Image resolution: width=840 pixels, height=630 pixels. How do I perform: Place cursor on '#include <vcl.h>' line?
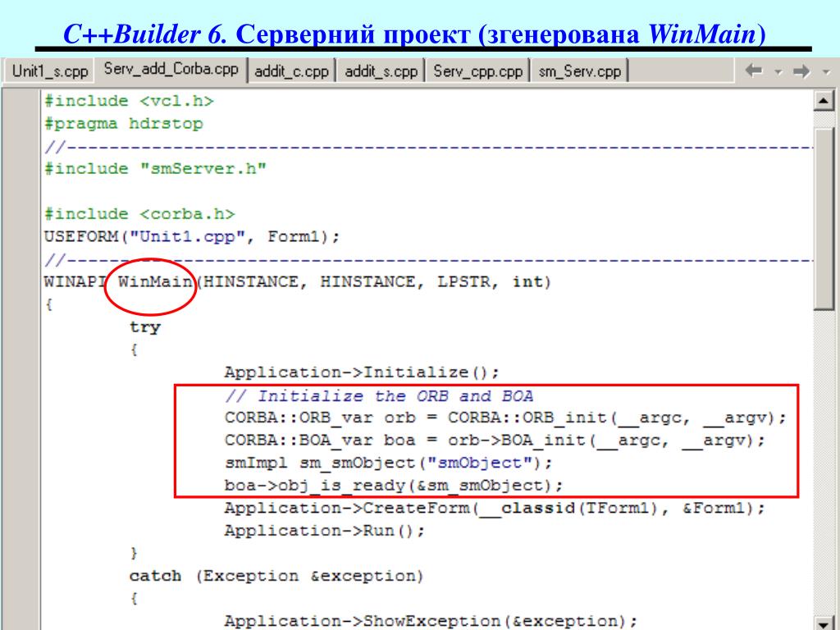(129, 101)
